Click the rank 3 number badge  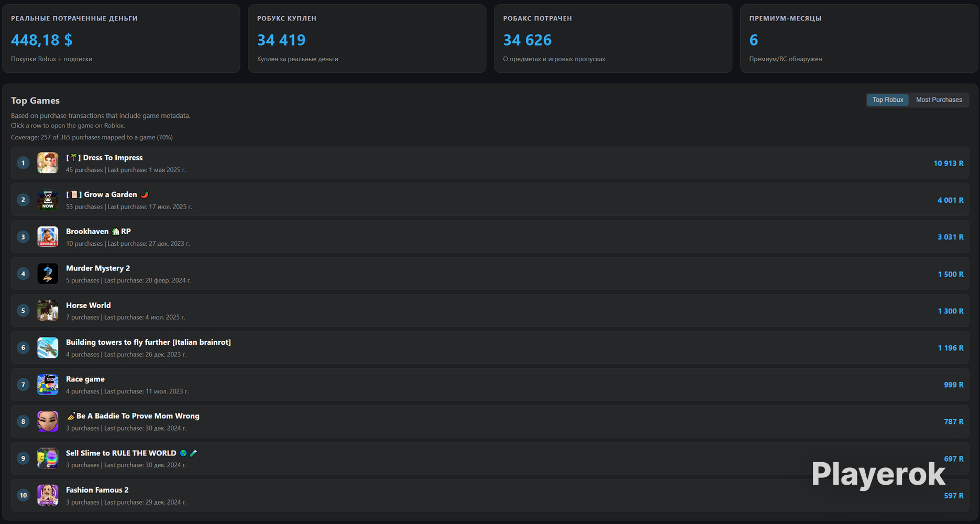[x=23, y=237]
